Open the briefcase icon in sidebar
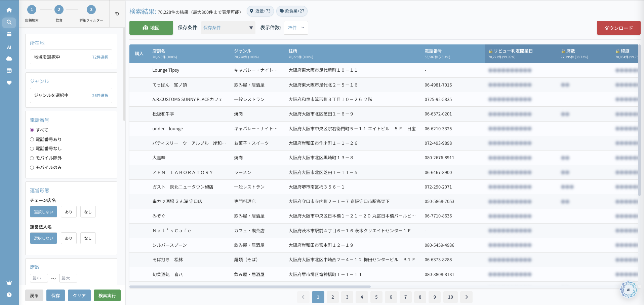The image size is (644, 305). [9, 34]
